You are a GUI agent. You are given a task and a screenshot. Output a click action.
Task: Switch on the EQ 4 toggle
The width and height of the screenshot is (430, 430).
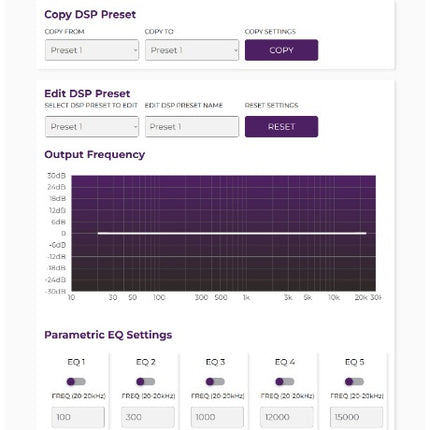coord(285,381)
